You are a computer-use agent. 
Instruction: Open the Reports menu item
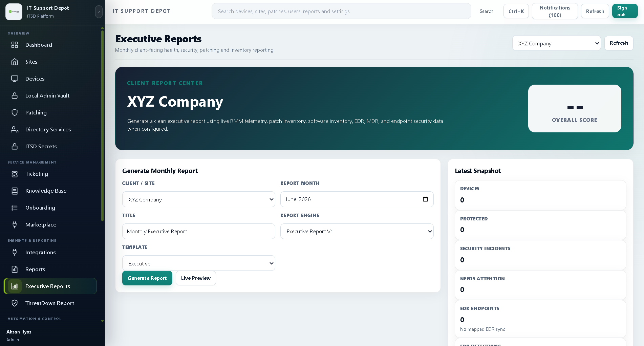point(50,269)
